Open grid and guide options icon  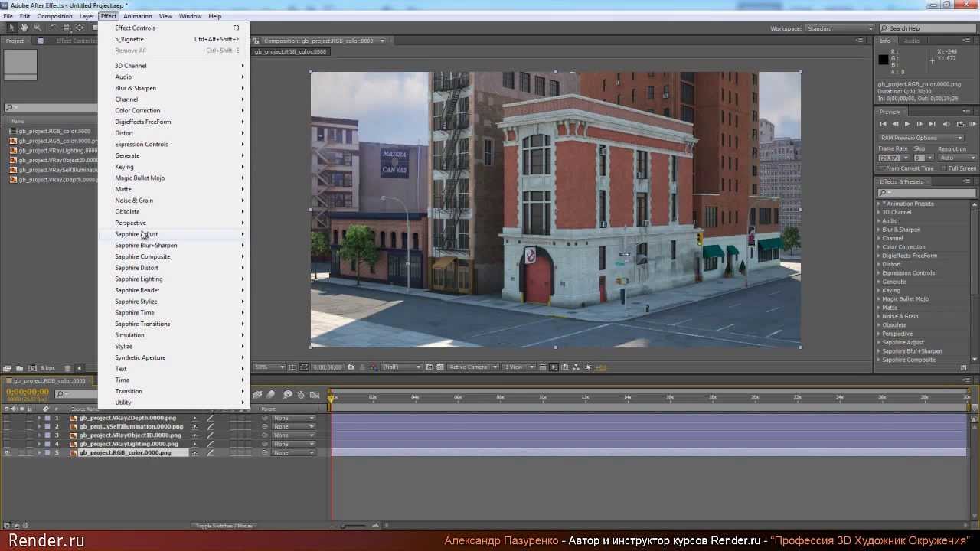292,367
